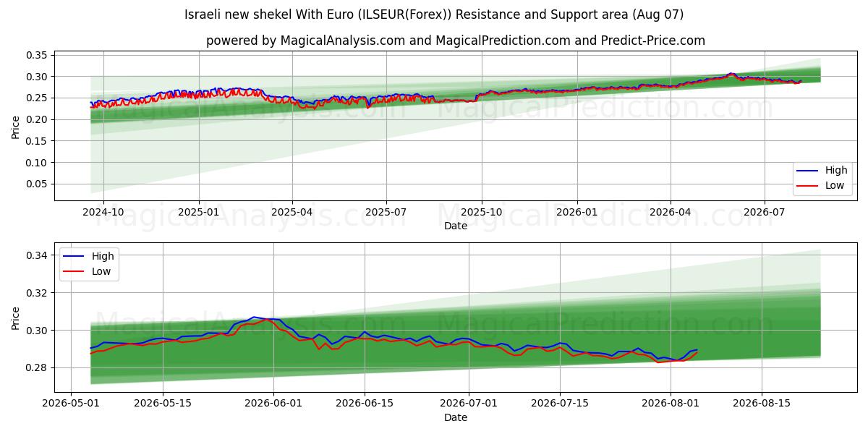Click 'Low' in the bottom chart legend
Image resolution: width=868 pixels, height=434 pixels.
coord(101,271)
